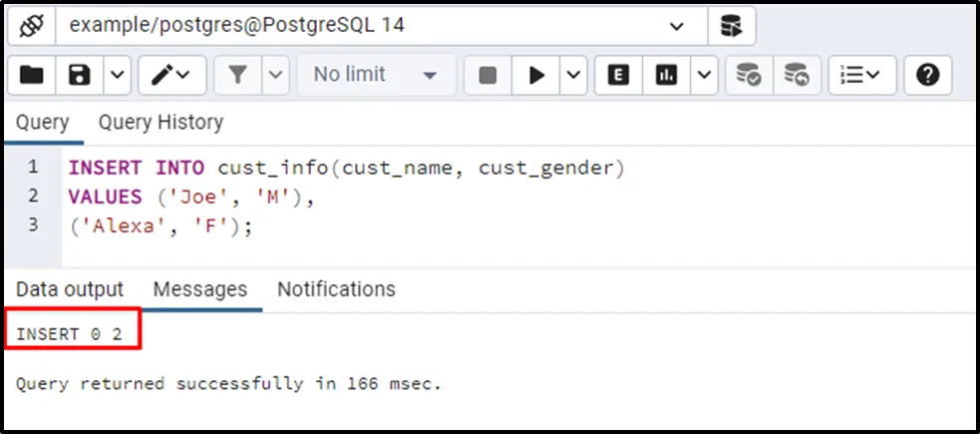This screenshot has width=980, height=434.
Task: Open the Macros list dropdown
Action: pyautogui.click(x=861, y=75)
